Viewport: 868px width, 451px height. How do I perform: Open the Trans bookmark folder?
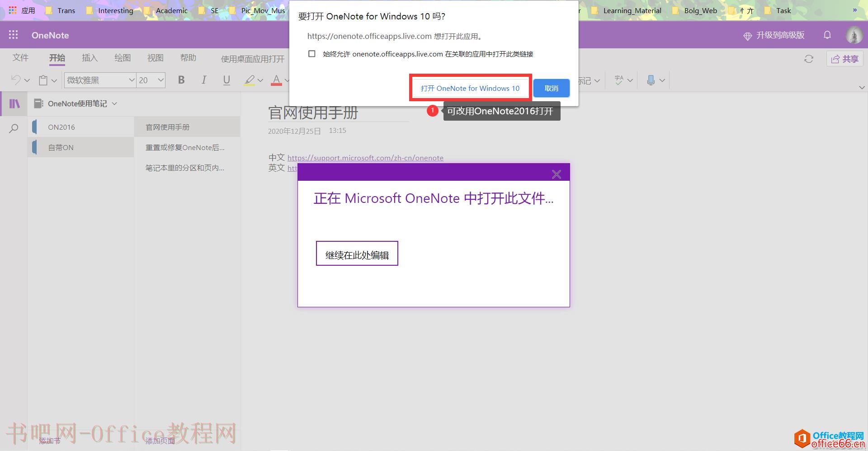[x=61, y=10]
